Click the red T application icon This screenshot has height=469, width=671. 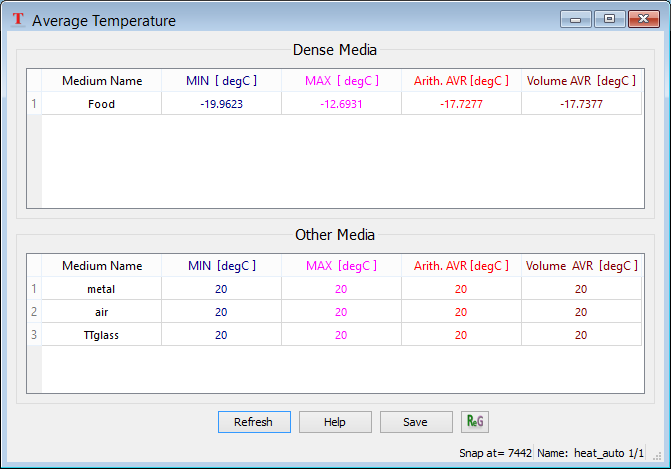pos(18,20)
